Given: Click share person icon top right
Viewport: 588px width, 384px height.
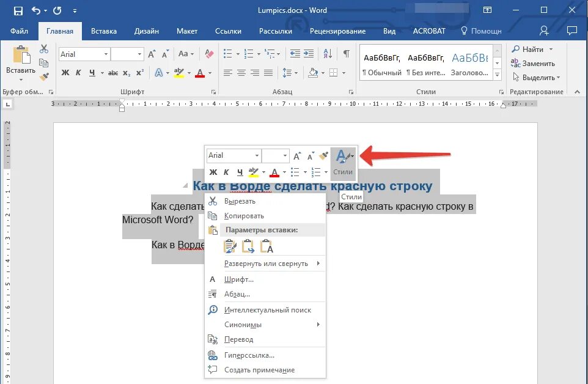Looking at the screenshot, I should point(544,31).
